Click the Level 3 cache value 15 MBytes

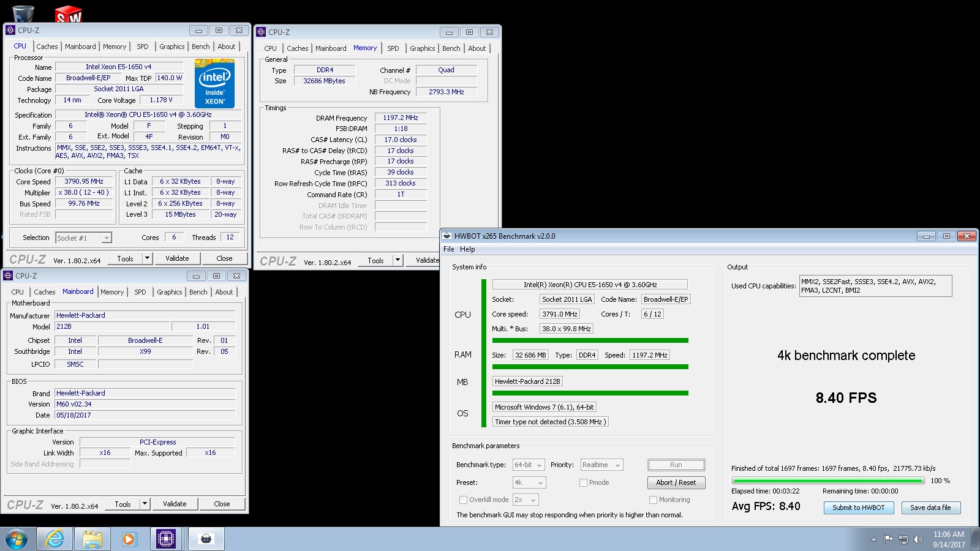pyautogui.click(x=180, y=214)
